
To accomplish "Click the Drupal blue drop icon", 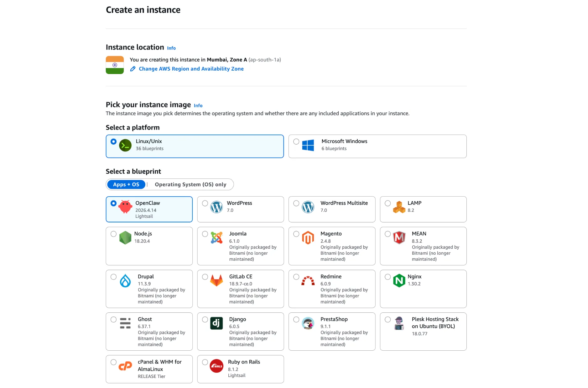I will [x=125, y=280].
